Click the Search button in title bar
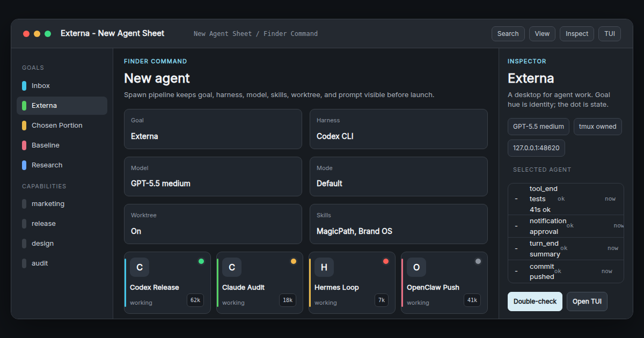This screenshot has width=644, height=338. click(508, 34)
